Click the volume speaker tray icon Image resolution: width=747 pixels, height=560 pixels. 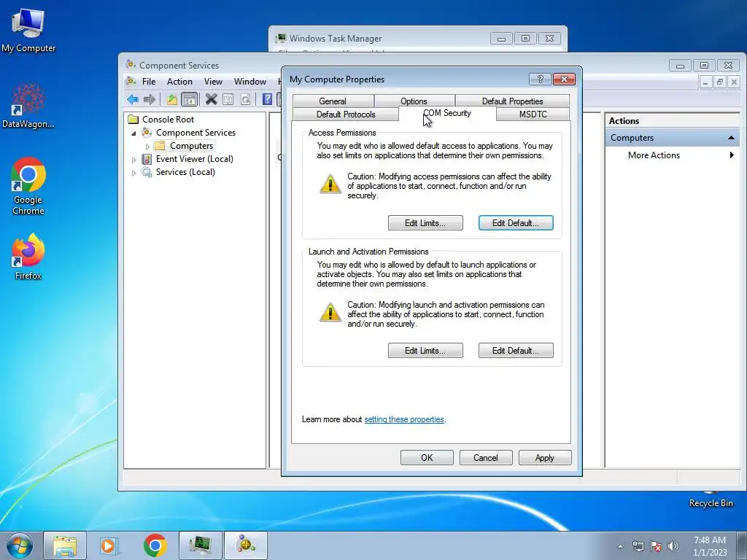point(673,546)
